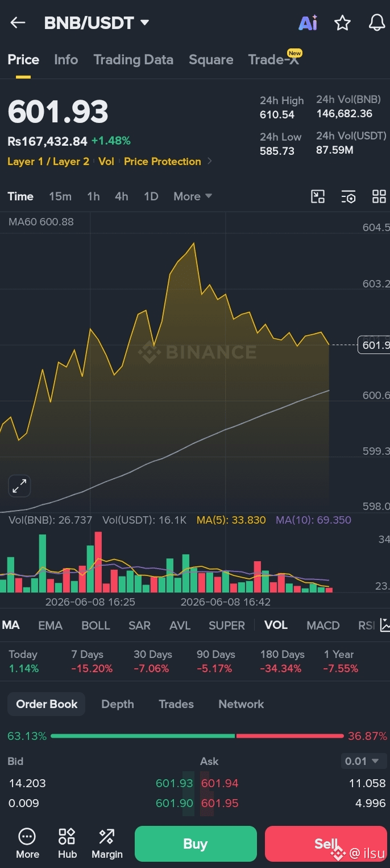Tap the MA(10) 69.350 volume label
The height and width of the screenshot is (868, 390).
coord(313,520)
